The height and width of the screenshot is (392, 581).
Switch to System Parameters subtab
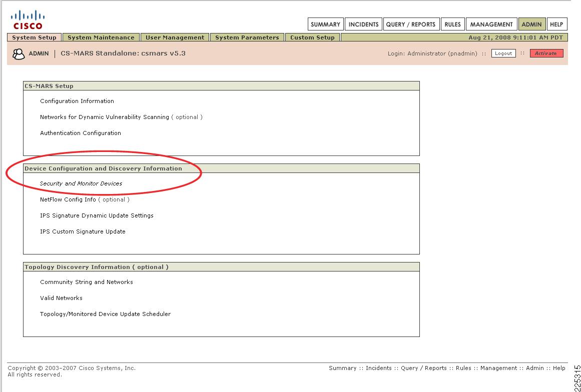coord(247,37)
